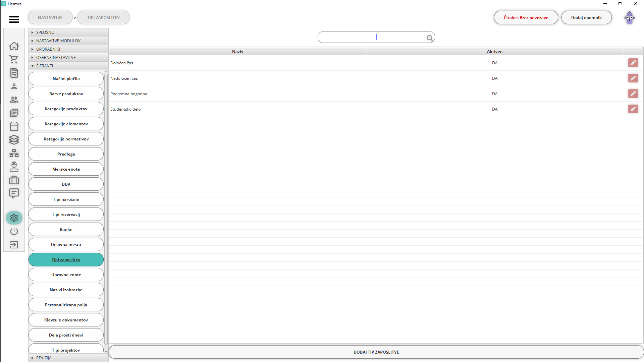This screenshot has width=644, height=362.
Task: Open Merske enote list
Action: click(x=66, y=169)
